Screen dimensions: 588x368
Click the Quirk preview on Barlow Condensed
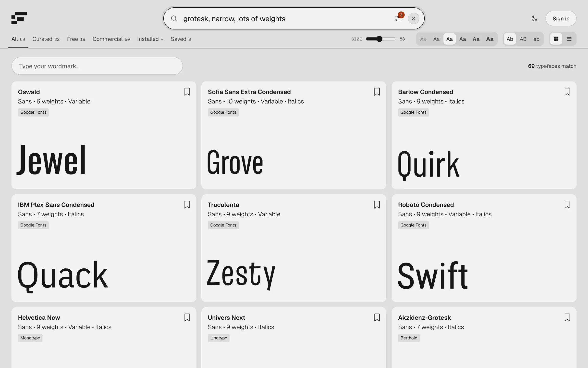tap(429, 165)
